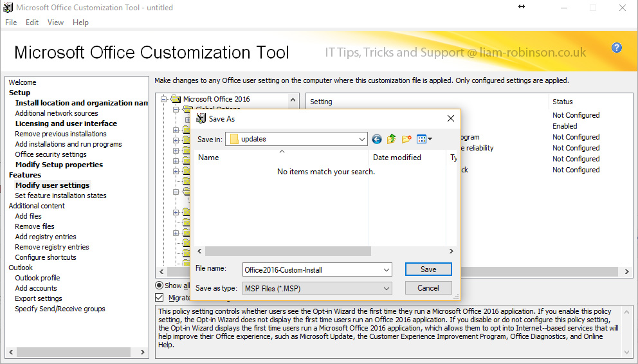Select the Outlook section heading
638x364 pixels.
(21, 268)
